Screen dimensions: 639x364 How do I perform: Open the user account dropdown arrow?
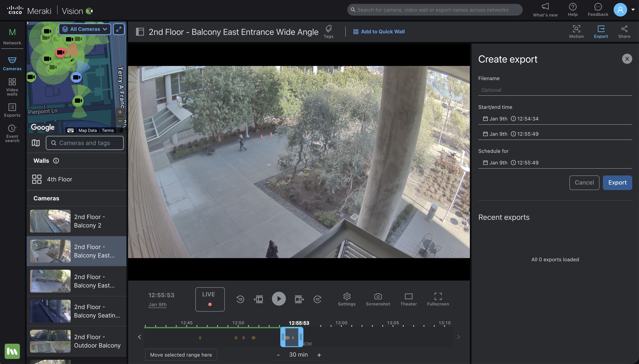click(x=633, y=10)
